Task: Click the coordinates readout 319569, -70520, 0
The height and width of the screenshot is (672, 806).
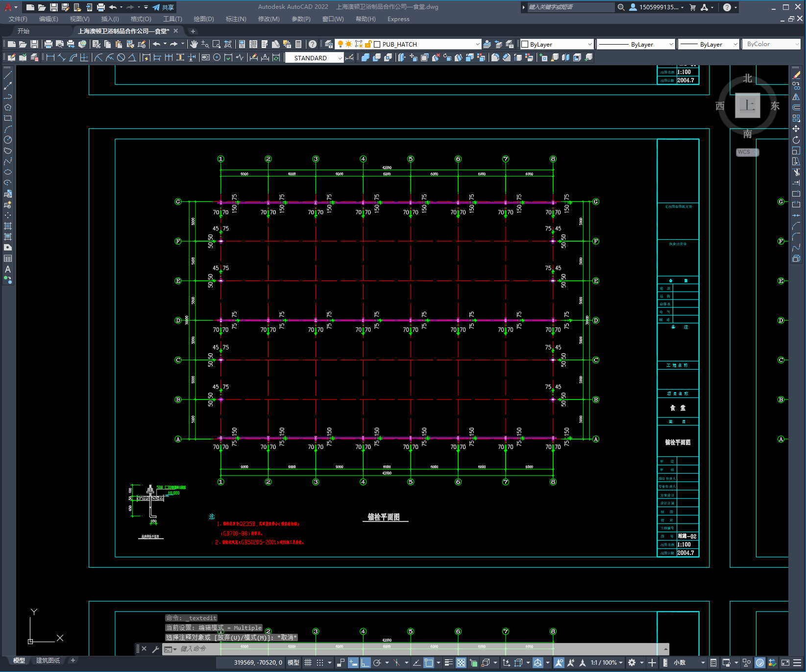Action: point(258,663)
